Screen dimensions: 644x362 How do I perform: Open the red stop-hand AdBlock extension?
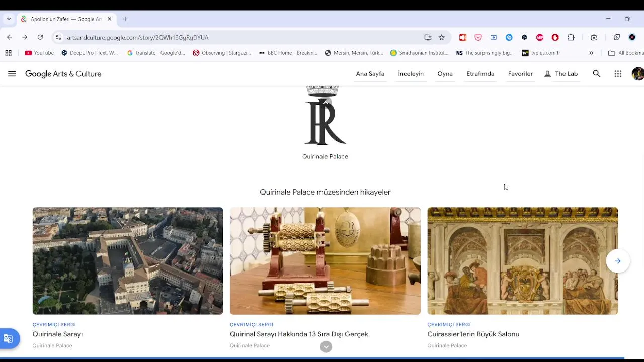pyautogui.click(x=555, y=37)
